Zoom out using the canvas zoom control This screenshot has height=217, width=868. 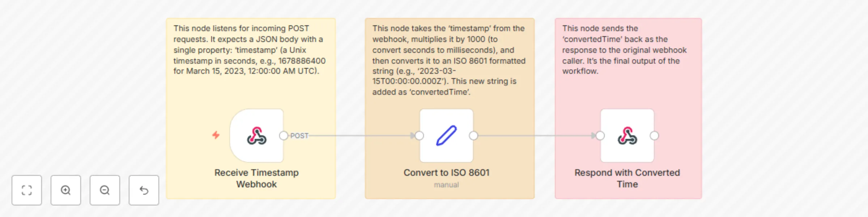[x=105, y=190]
